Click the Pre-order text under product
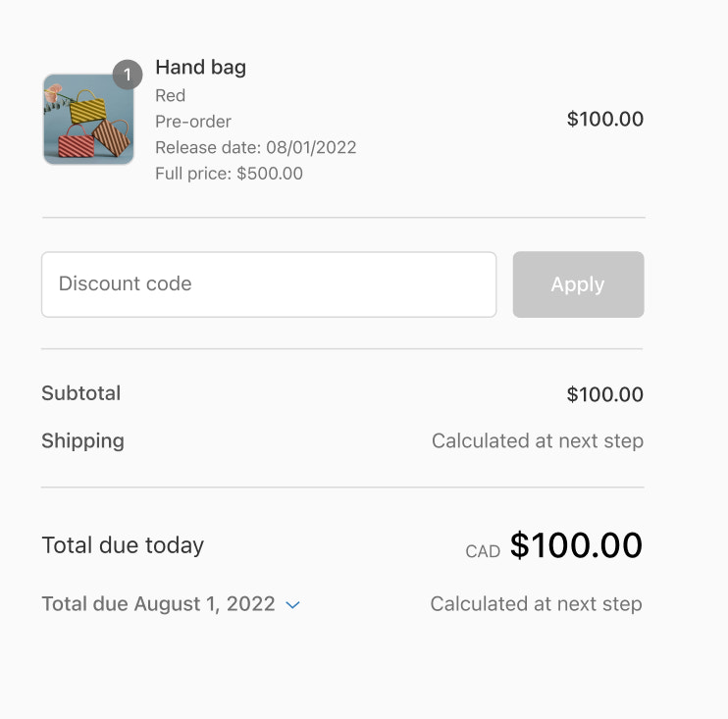The height and width of the screenshot is (719, 728). click(x=193, y=122)
